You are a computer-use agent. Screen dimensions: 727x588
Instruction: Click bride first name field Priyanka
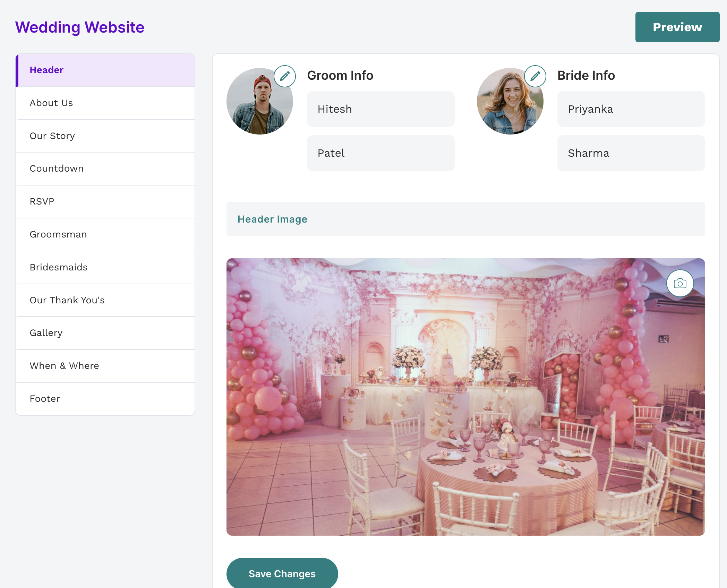click(631, 109)
